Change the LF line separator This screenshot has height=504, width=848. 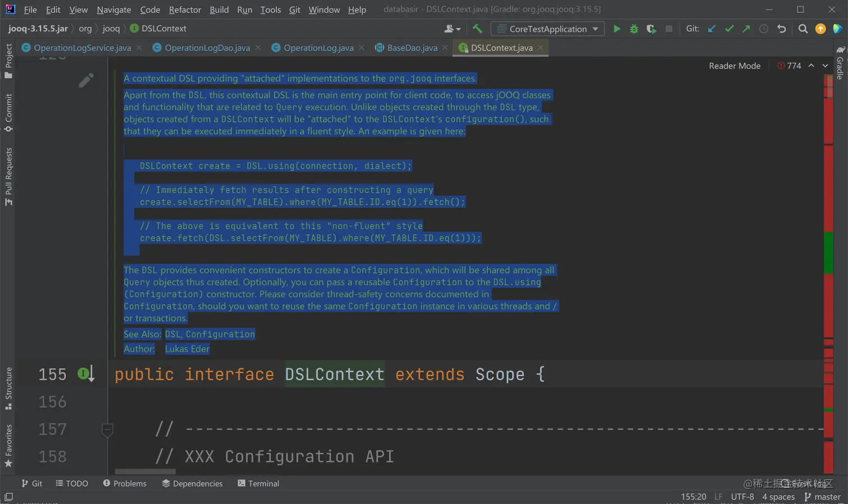coord(718,497)
